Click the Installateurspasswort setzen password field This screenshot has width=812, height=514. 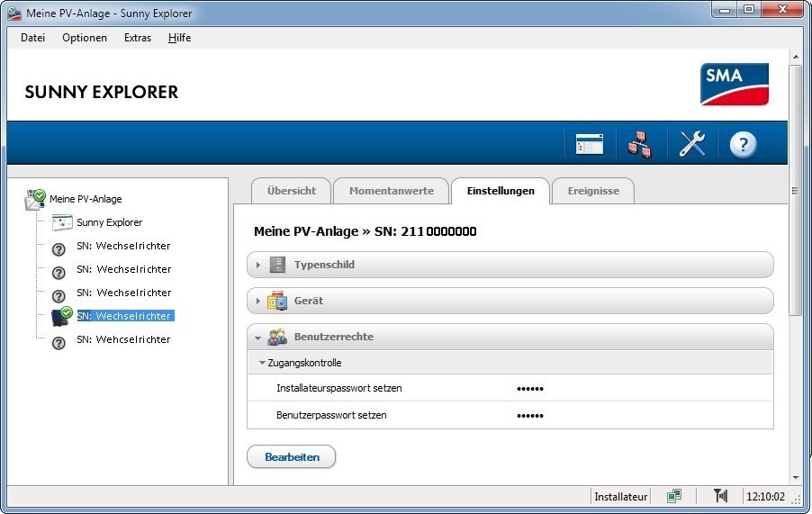[529, 389]
